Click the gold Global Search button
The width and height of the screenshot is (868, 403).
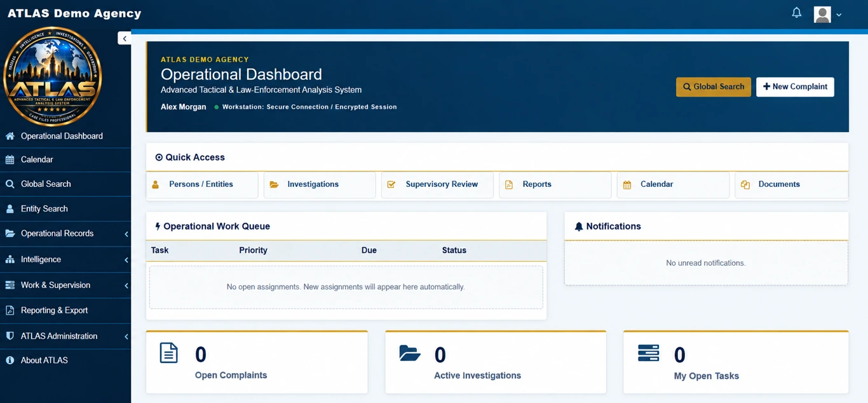tap(713, 86)
